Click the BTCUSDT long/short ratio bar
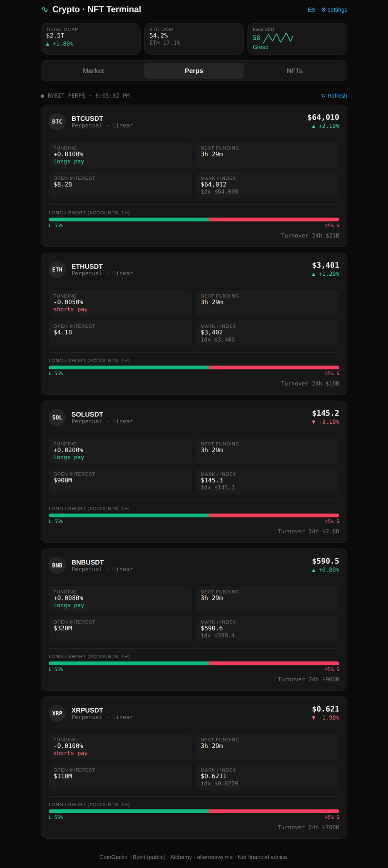388x868 pixels. (x=194, y=220)
